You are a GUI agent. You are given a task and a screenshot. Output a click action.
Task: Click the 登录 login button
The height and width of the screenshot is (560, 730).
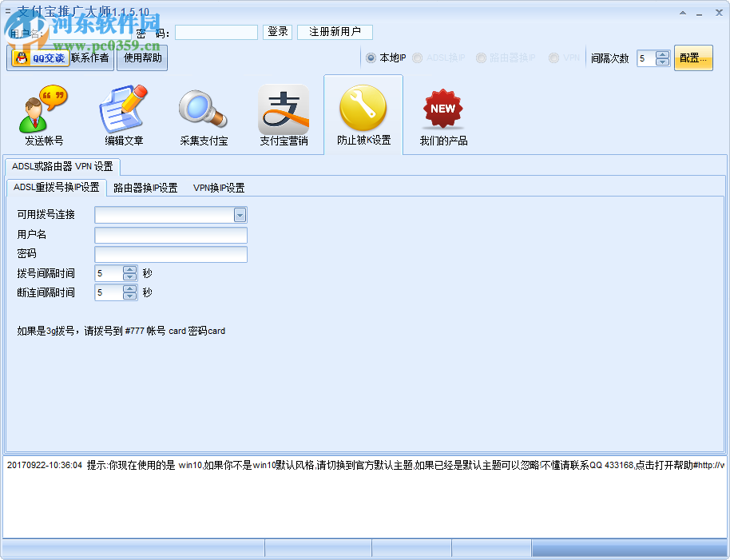click(x=277, y=31)
